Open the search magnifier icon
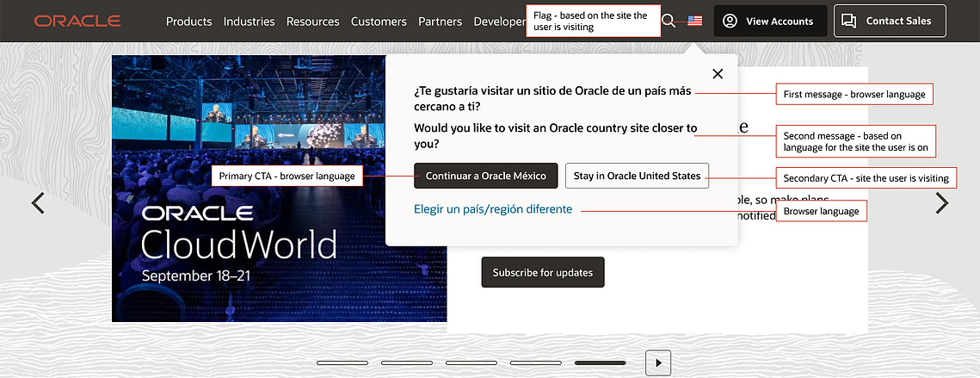This screenshot has width=980, height=378. [669, 22]
